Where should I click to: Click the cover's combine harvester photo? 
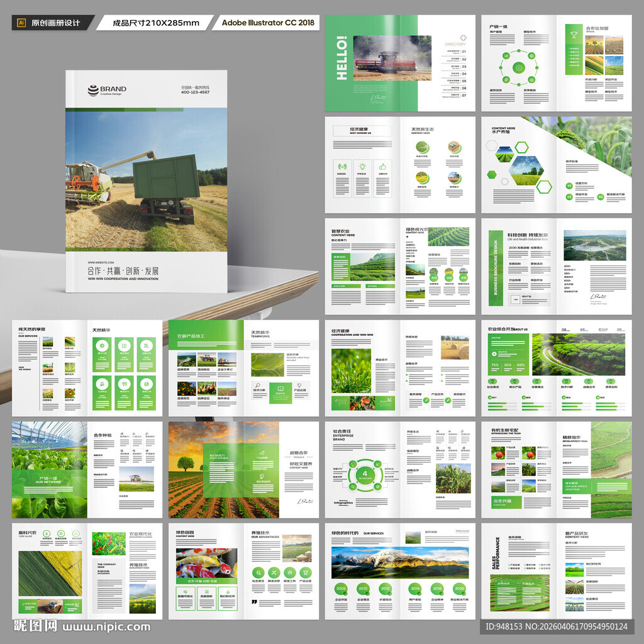pos(146,179)
